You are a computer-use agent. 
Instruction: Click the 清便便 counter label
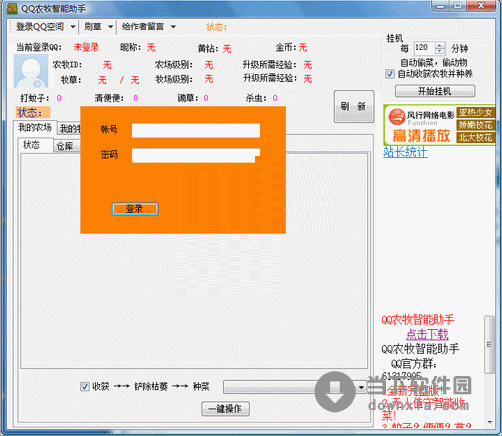coord(109,98)
